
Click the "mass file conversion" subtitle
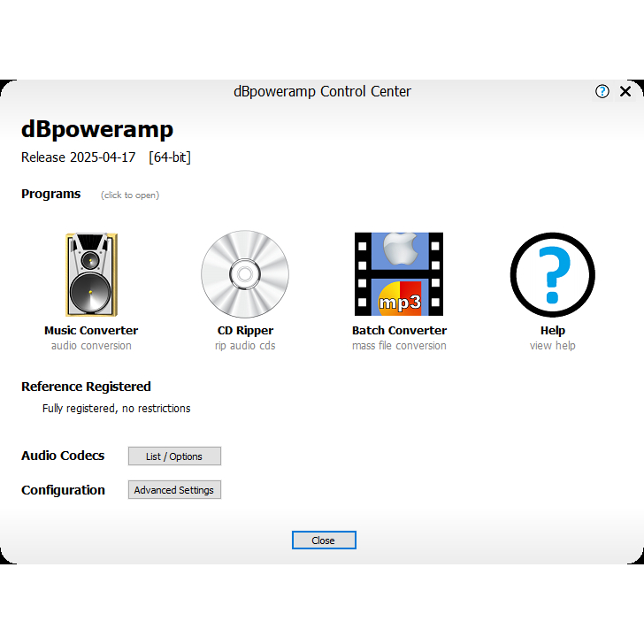click(x=399, y=345)
